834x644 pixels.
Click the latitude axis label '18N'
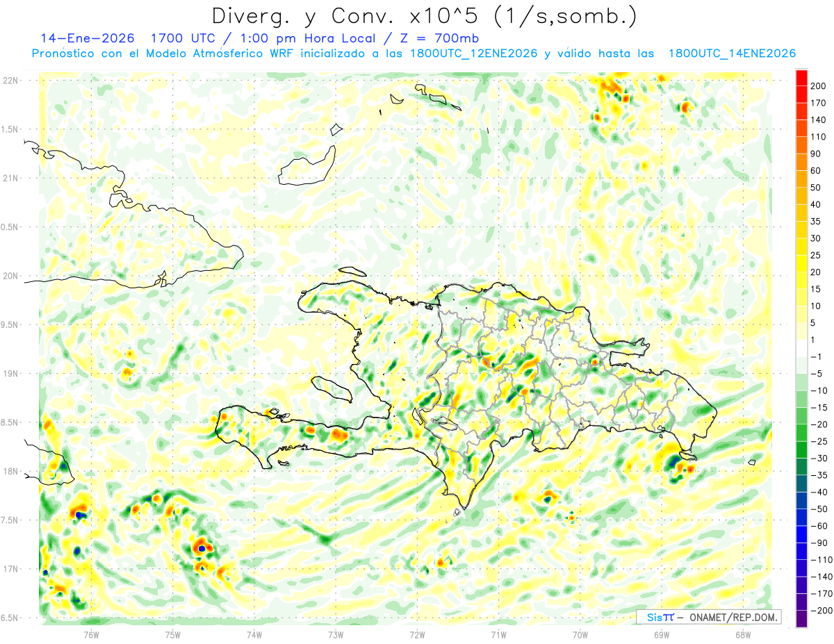click(x=10, y=472)
